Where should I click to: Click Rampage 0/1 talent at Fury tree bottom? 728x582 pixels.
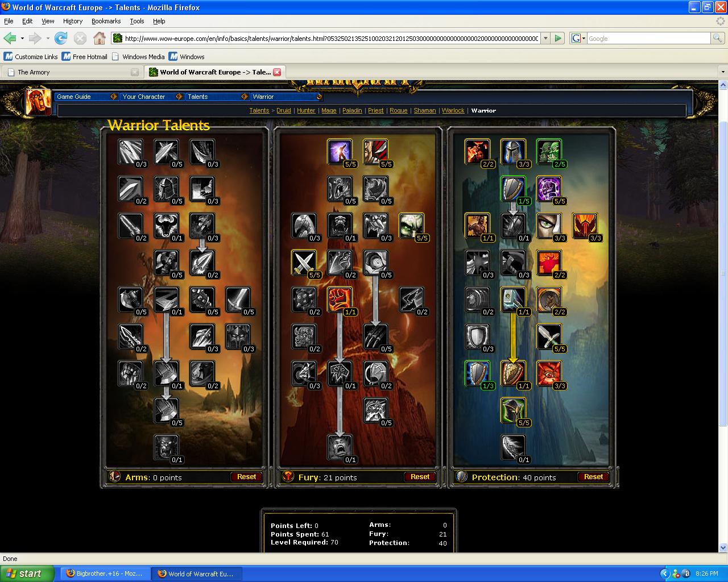click(340, 447)
